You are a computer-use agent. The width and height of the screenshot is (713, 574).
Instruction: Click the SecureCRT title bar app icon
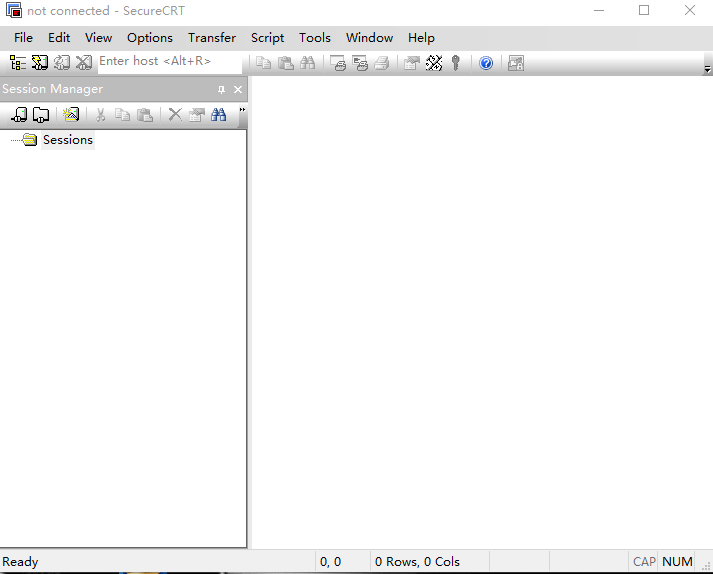click(14, 10)
